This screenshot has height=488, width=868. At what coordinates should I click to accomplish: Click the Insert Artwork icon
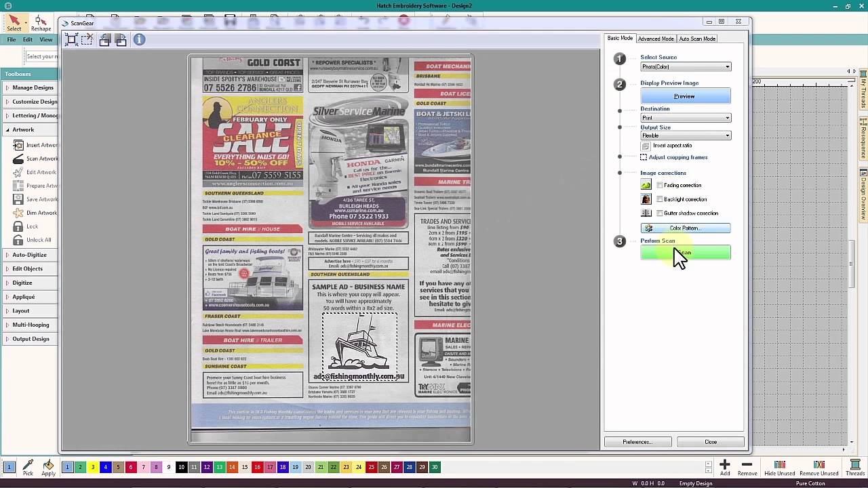pyautogui.click(x=18, y=145)
